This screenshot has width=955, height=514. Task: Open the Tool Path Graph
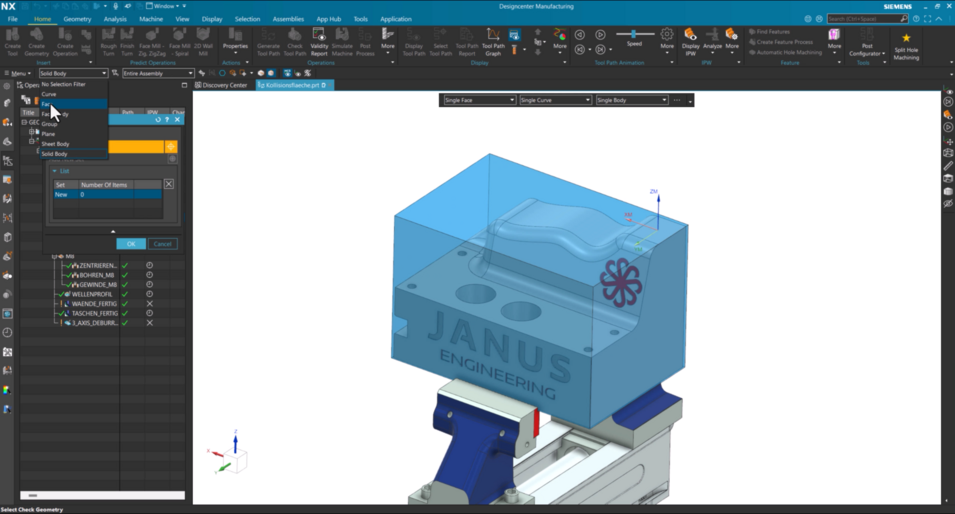click(x=493, y=41)
